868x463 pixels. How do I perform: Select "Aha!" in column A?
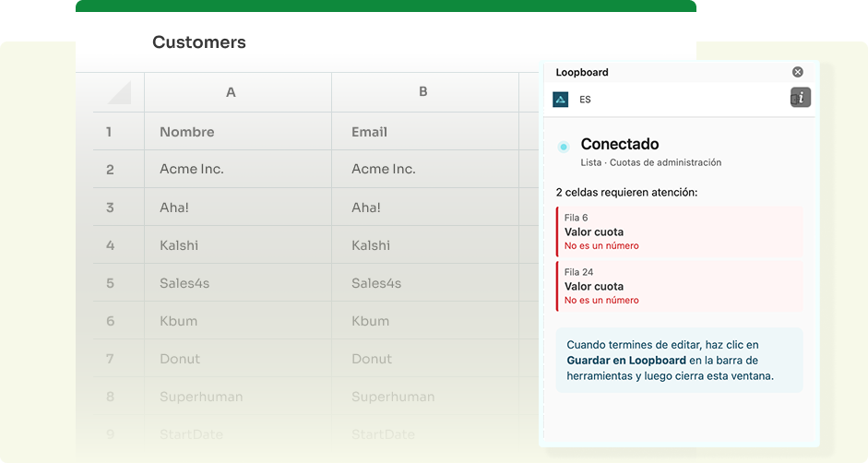tap(238, 208)
